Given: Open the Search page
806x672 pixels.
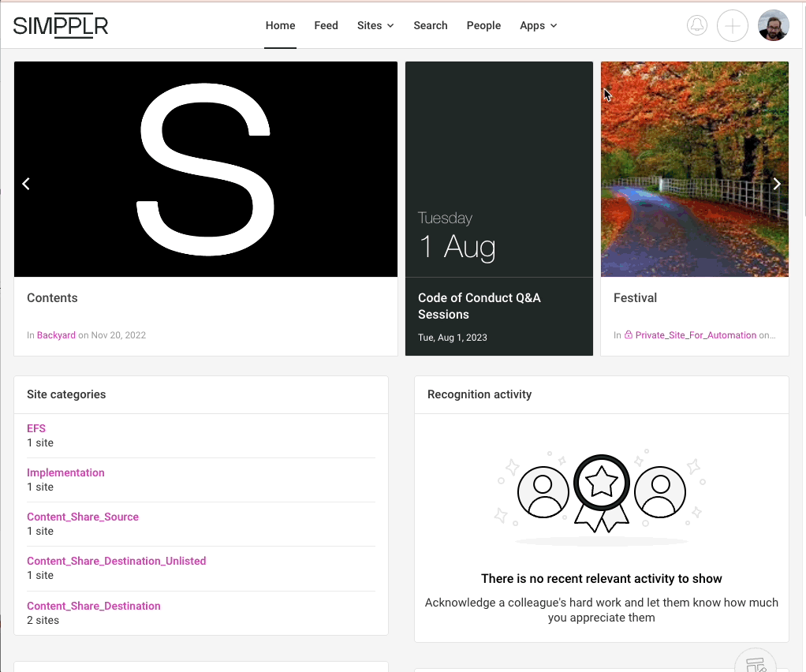Looking at the screenshot, I should click(431, 25).
